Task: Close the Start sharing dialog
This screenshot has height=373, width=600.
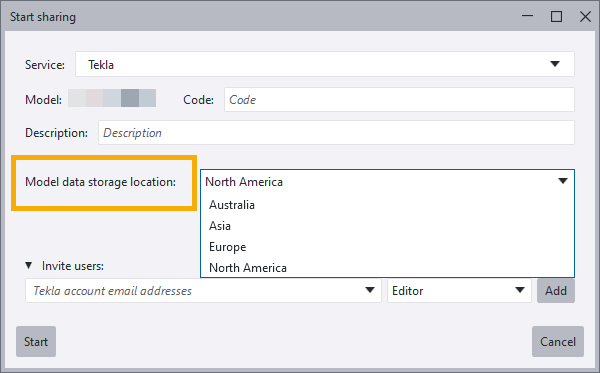Action: pyautogui.click(x=585, y=16)
